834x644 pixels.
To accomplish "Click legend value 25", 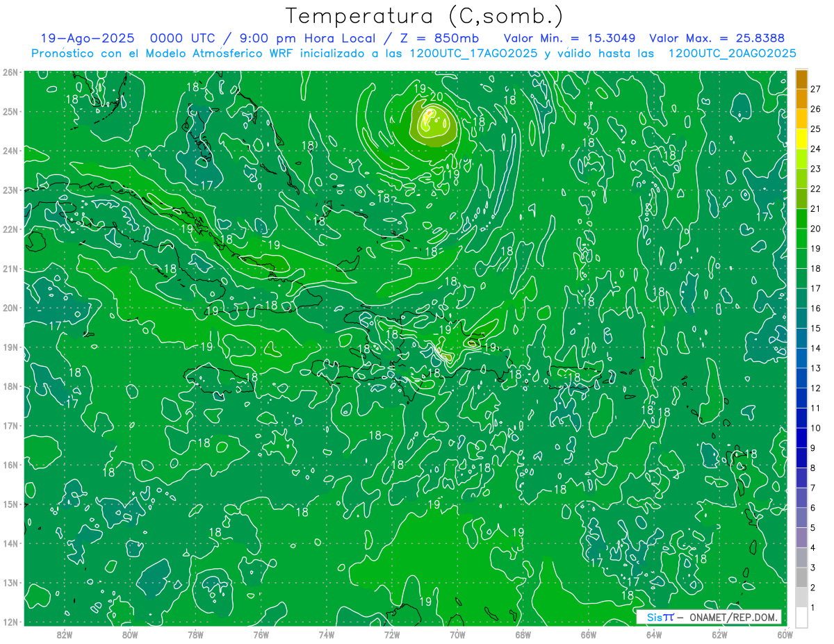I will [816, 129].
